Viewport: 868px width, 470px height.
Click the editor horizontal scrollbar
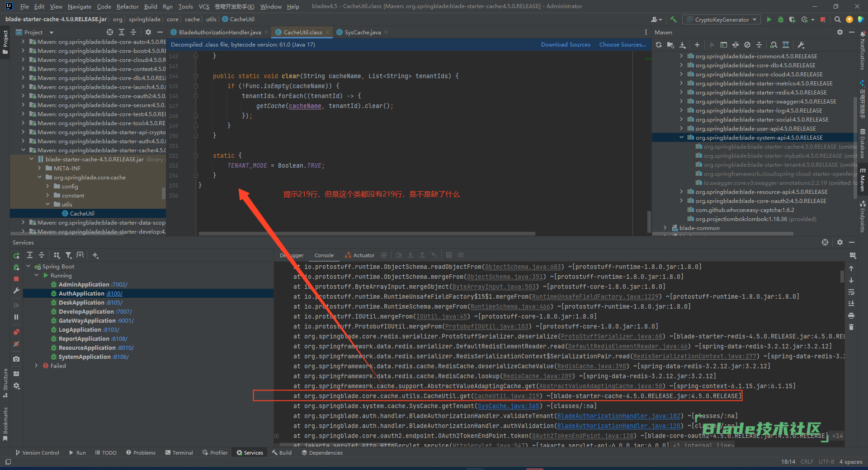click(x=367, y=234)
